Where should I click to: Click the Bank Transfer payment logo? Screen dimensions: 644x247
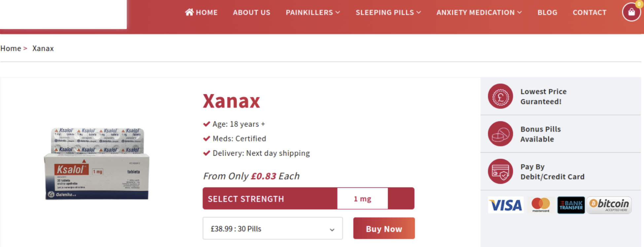point(571,205)
